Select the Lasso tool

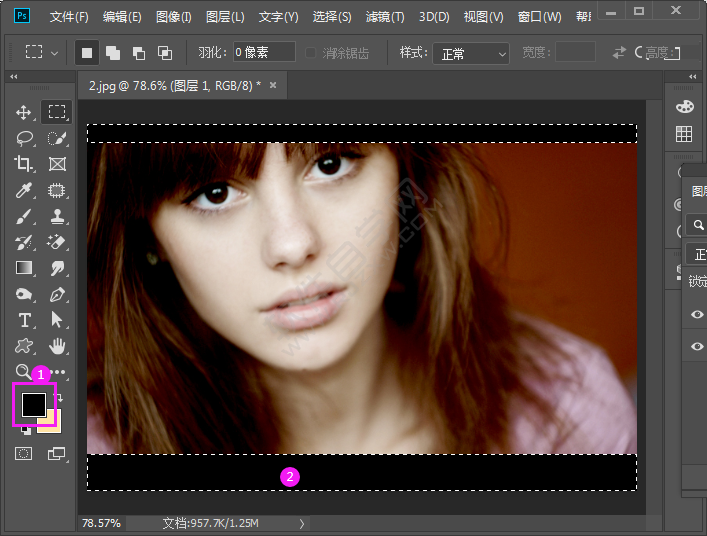tap(24, 138)
